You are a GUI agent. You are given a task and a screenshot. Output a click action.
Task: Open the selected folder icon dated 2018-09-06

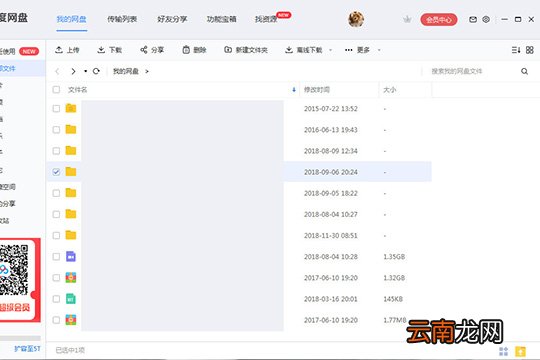tap(71, 172)
